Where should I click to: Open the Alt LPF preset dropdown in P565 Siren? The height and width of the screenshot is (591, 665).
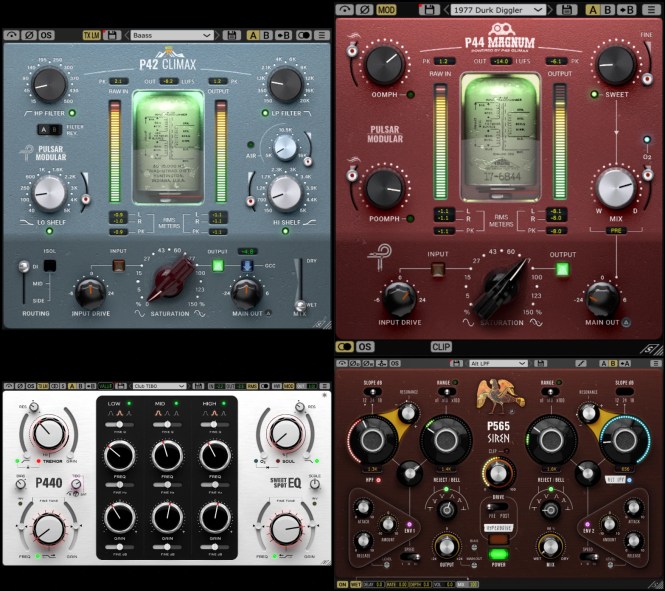(498, 363)
